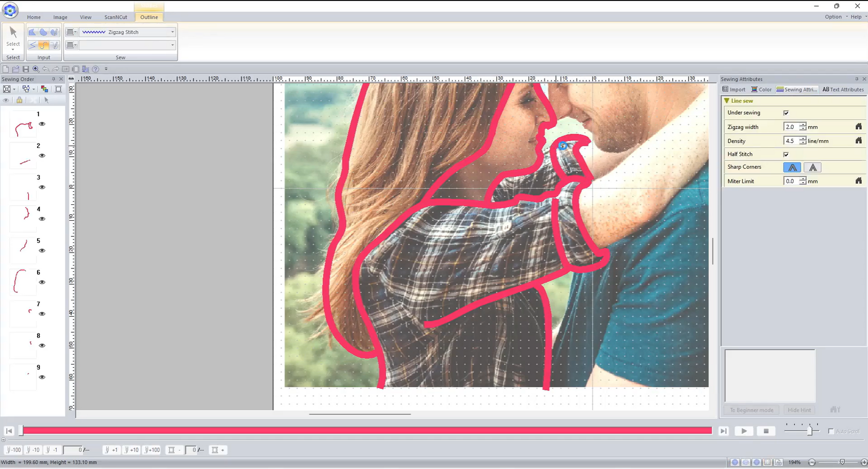868x469 pixels.
Task: Click the zoom magnifier icon in toolbar
Action: (x=36, y=69)
